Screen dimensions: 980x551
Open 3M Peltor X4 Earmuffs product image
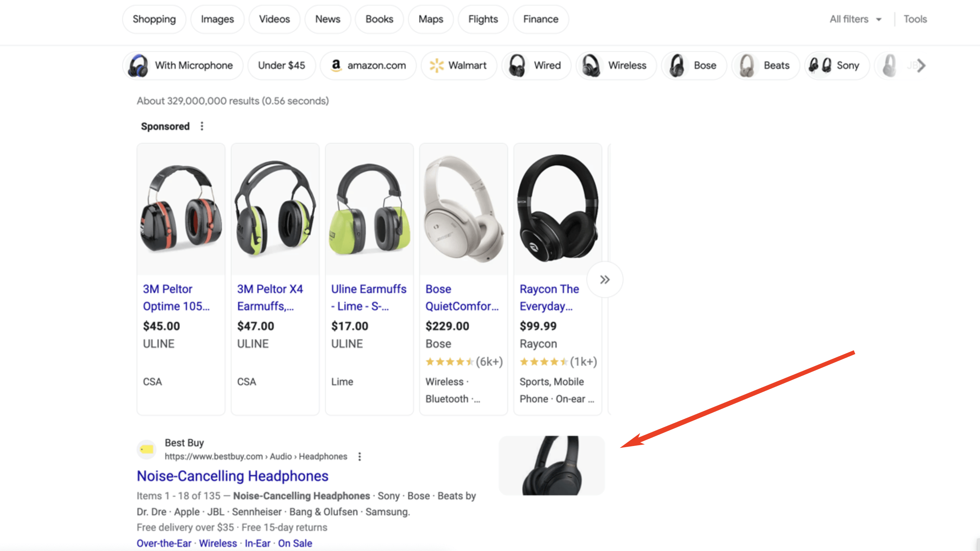click(x=275, y=209)
